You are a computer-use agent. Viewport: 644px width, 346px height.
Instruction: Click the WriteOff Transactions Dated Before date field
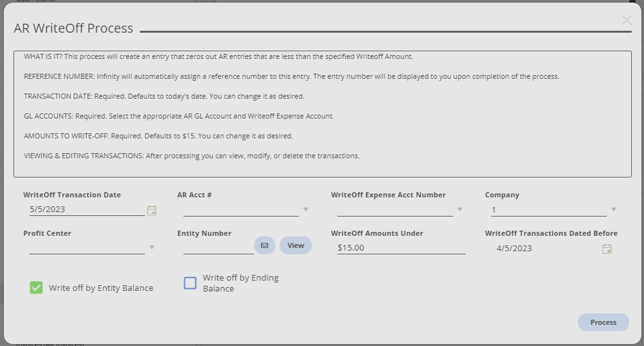pyautogui.click(x=545, y=248)
